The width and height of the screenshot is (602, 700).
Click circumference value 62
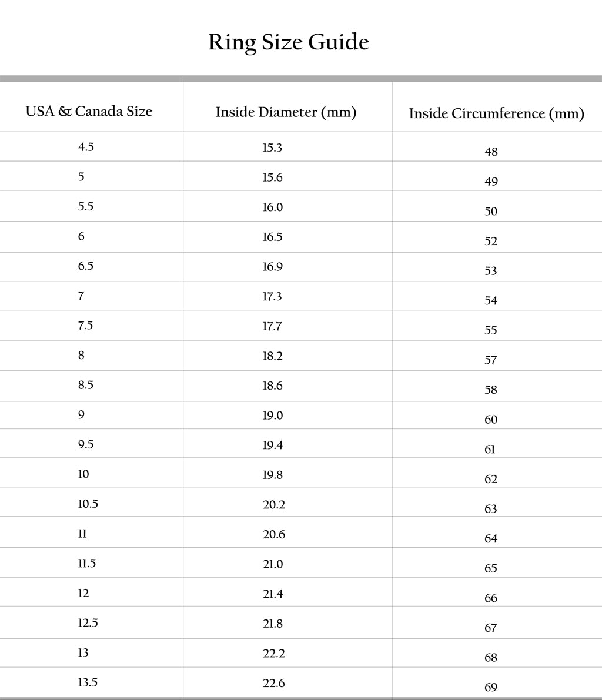[491, 480]
